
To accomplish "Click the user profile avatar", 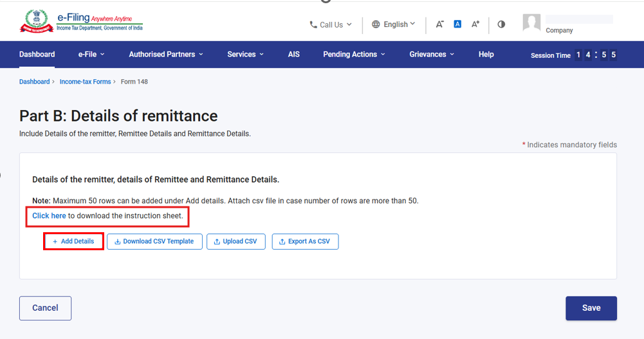I will [531, 23].
